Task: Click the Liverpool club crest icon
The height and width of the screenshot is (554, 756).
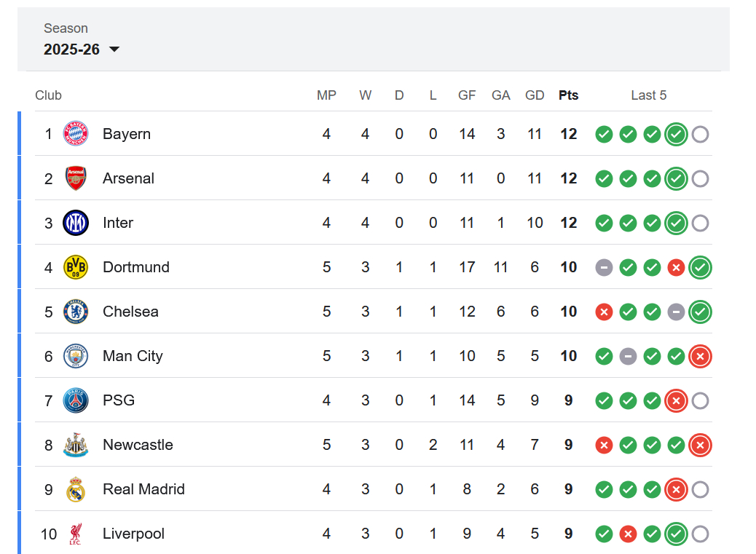Action: click(x=76, y=534)
